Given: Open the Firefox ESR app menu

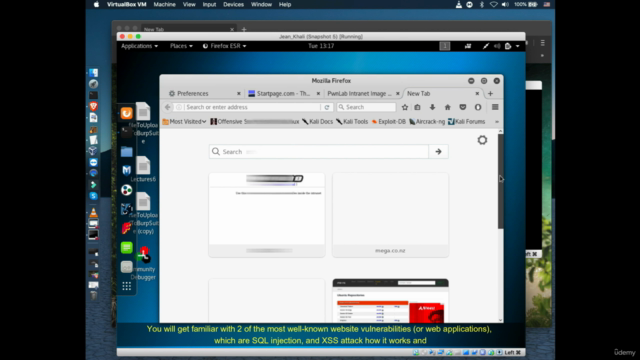Looking at the screenshot, I should 224,46.
